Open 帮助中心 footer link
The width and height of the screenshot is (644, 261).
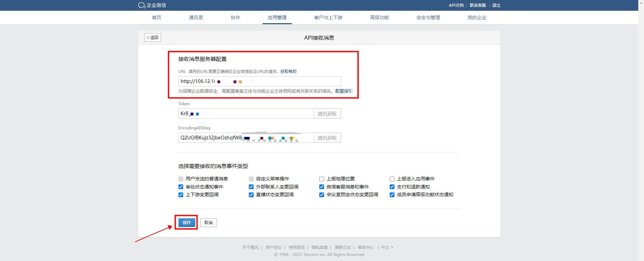[x=366, y=248]
